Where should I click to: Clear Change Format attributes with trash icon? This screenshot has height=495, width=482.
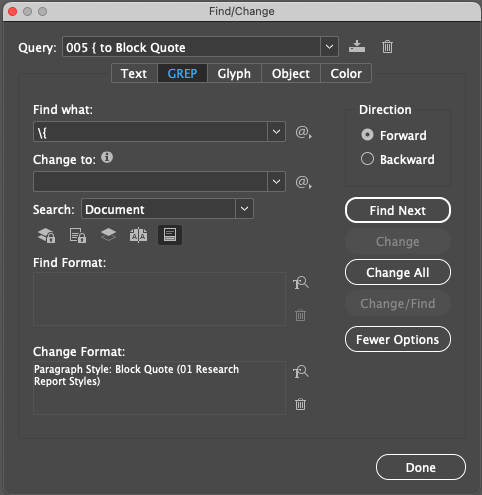tap(300, 404)
